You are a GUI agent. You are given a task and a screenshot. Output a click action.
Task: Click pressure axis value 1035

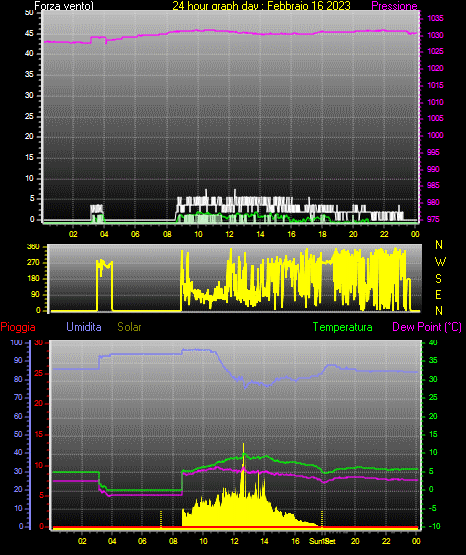[x=435, y=18]
